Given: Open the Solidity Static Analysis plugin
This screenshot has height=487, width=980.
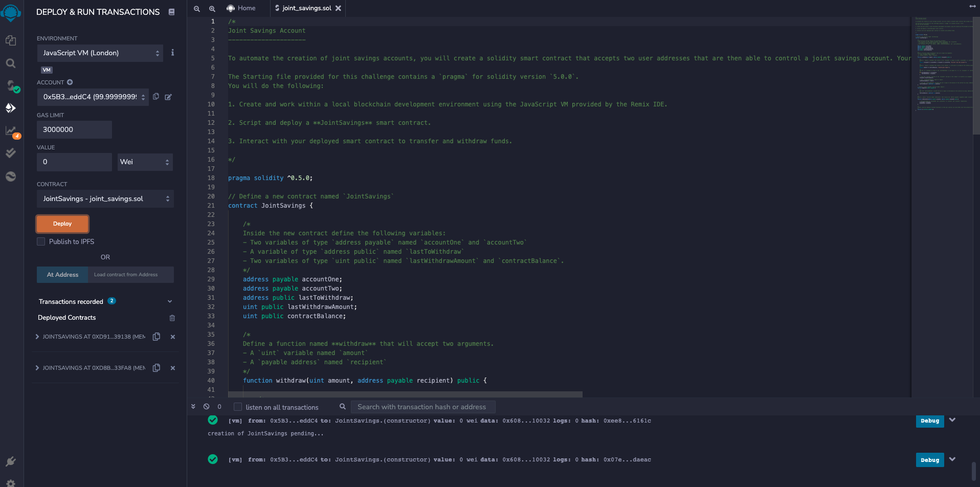Looking at the screenshot, I should pyautogui.click(x=10, y=130).
